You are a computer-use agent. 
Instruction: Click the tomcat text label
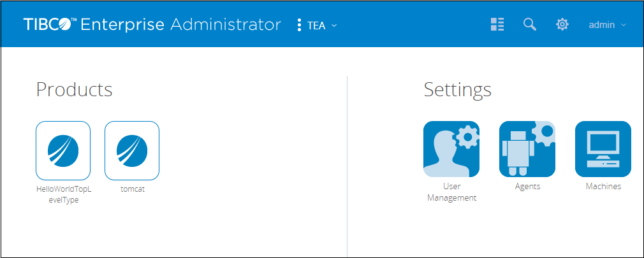tap(132, 189)
